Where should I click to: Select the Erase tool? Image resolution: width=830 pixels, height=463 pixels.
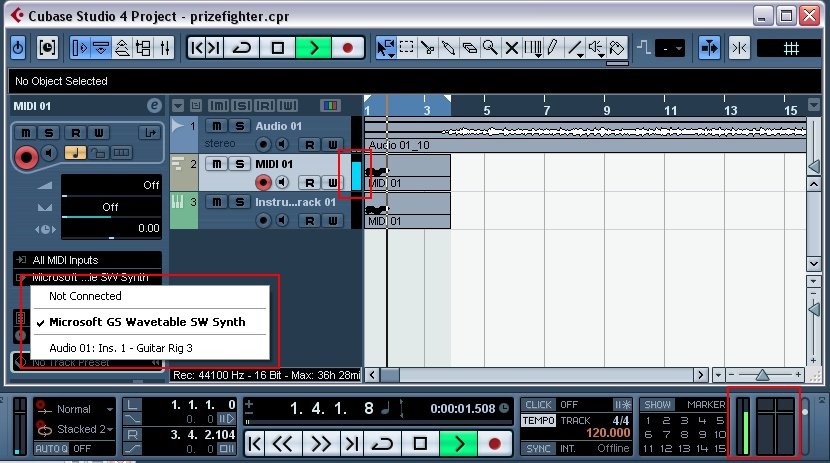[x=470, y=48]
